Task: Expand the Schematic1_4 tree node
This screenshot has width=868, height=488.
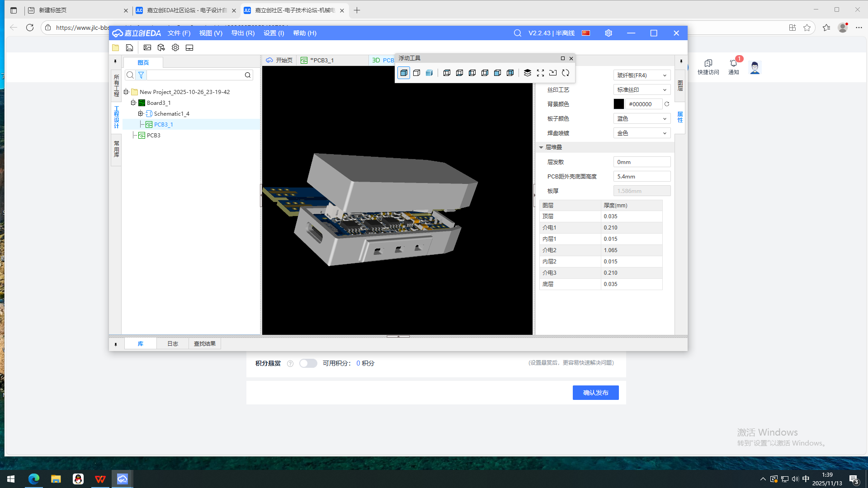Action: coord(141,113)
